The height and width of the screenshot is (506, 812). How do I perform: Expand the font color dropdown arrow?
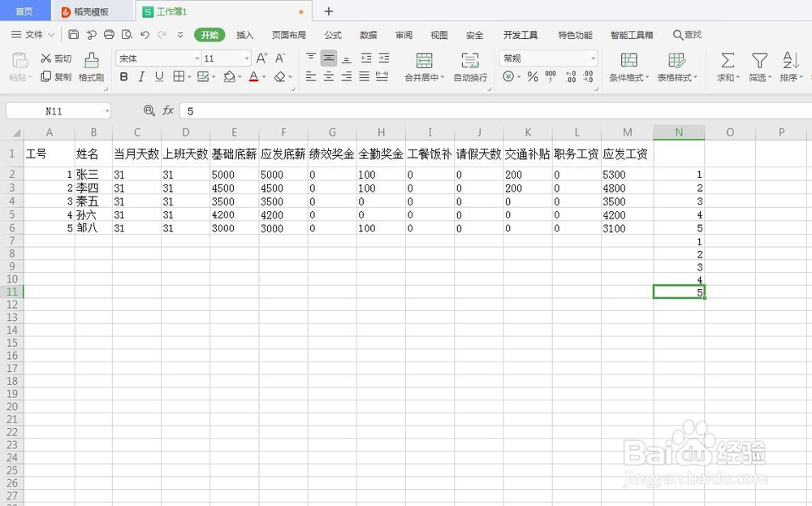tap(262, 76)
